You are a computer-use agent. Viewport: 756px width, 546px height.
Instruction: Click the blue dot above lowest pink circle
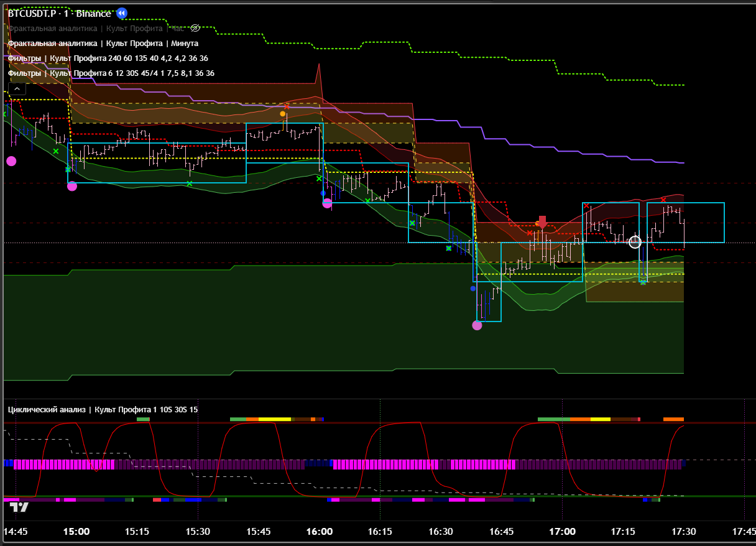point(472,289)
